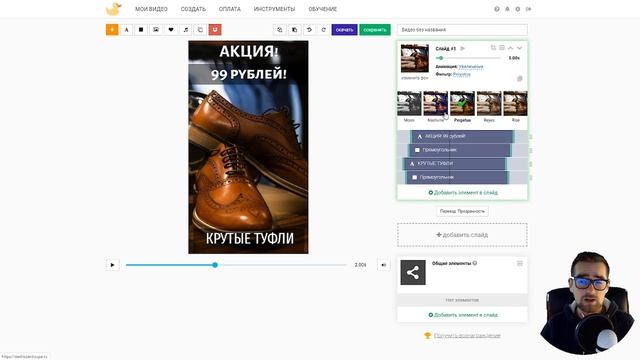Viewport: 640px width, 360px height.
Task: Undo the last action
Action: pos(309,30)
